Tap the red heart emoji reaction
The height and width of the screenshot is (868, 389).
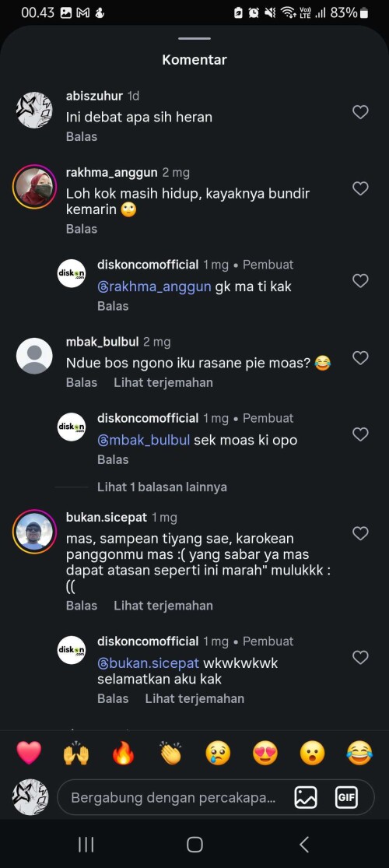point(29,753)
